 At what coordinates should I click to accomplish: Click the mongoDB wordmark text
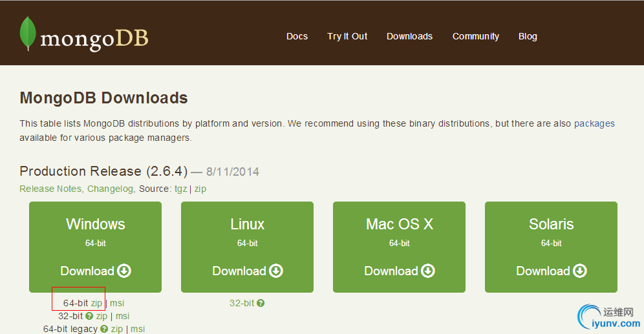pos(94,39)
